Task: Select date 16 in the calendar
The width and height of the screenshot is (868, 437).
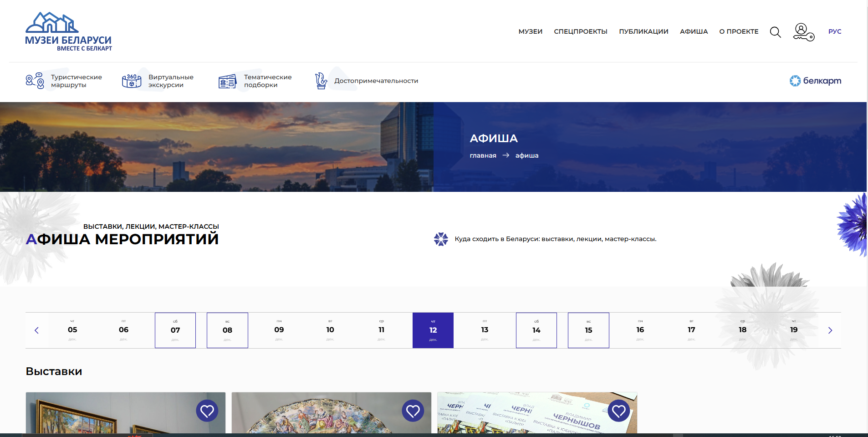Action: point(640,330)
